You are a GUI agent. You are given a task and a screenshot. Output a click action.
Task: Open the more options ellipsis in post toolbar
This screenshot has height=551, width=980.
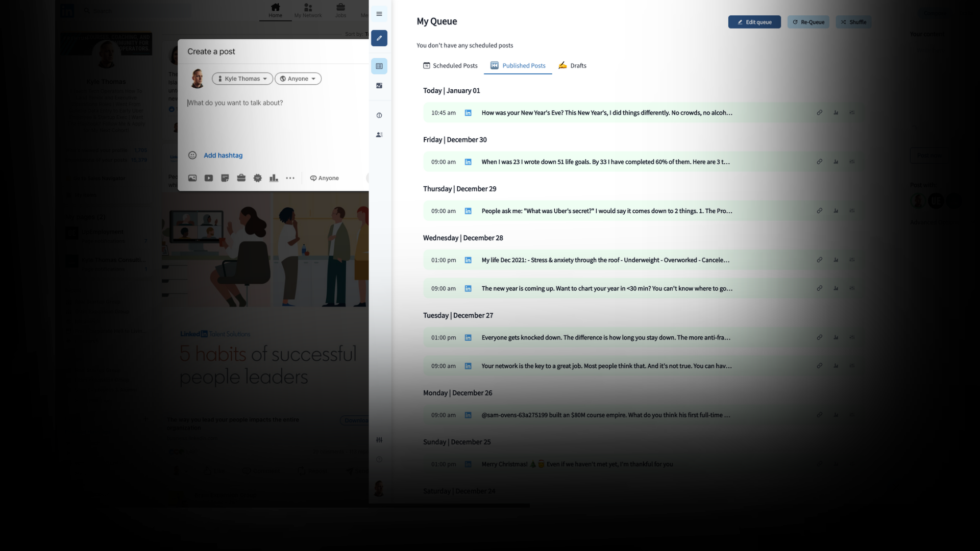coord(290,178)
